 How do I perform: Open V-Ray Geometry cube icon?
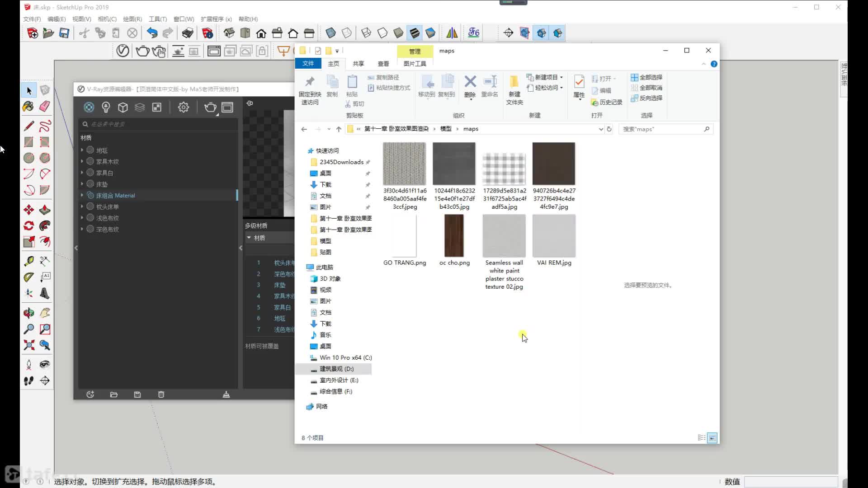point(123,107)
